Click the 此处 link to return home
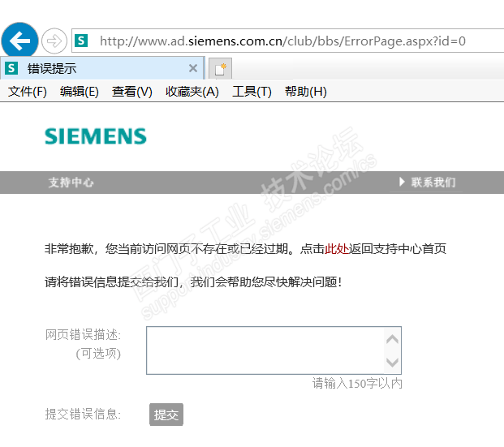The width and height of the screenshot is (504, 447). (x=337, y=249)
